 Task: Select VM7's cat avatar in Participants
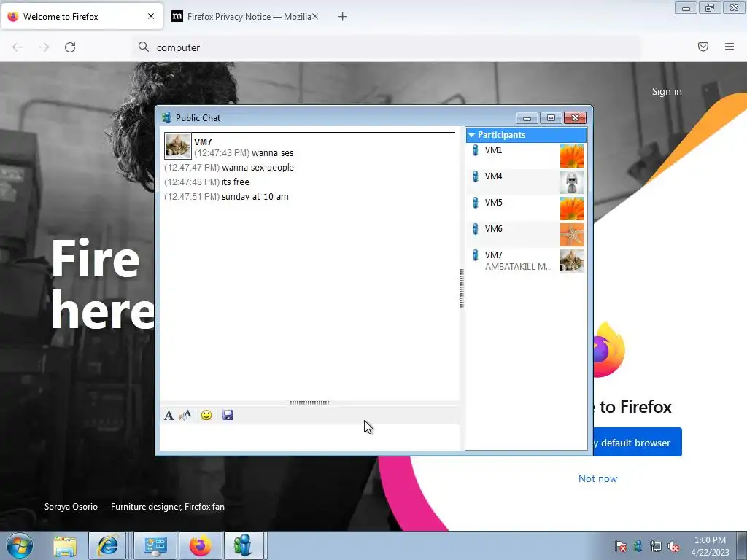(x=572, y=261)
